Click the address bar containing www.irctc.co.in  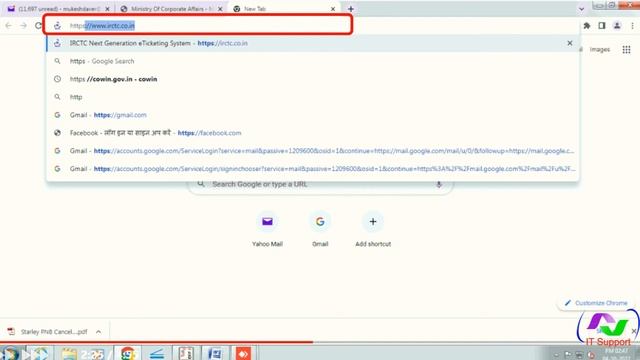(x=198, y=25)
